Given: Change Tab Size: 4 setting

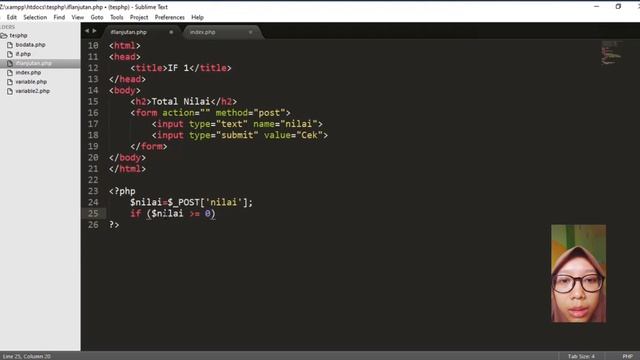Looking at the screenshot, I should point(581,356).
